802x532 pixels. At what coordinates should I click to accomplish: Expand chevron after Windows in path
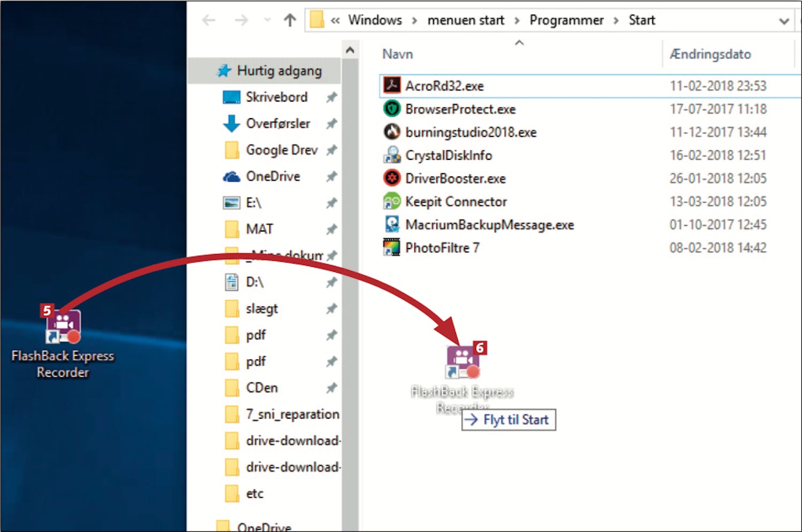tap(414, 21)
